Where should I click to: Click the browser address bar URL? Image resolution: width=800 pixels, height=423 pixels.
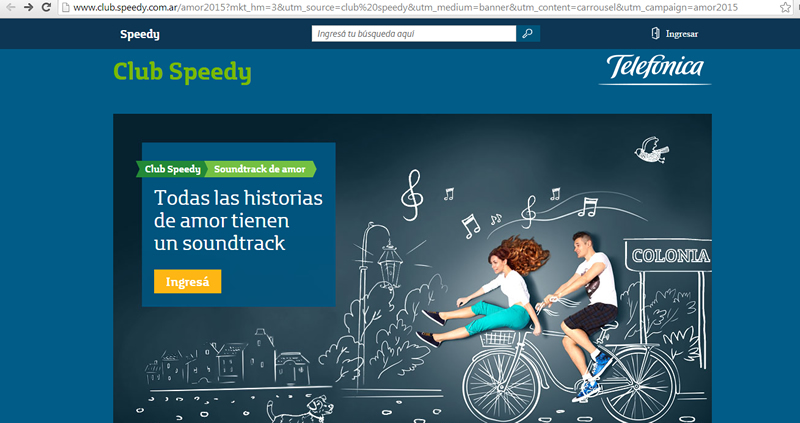pos(406,8)
